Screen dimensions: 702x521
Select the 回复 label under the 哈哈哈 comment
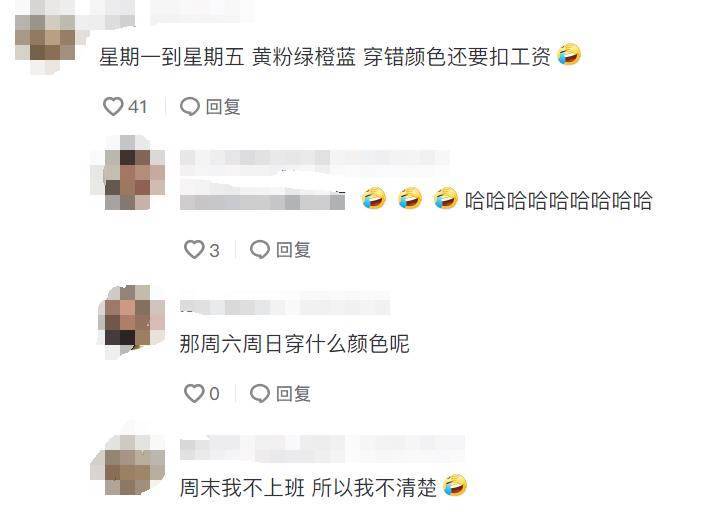point(293,250)
